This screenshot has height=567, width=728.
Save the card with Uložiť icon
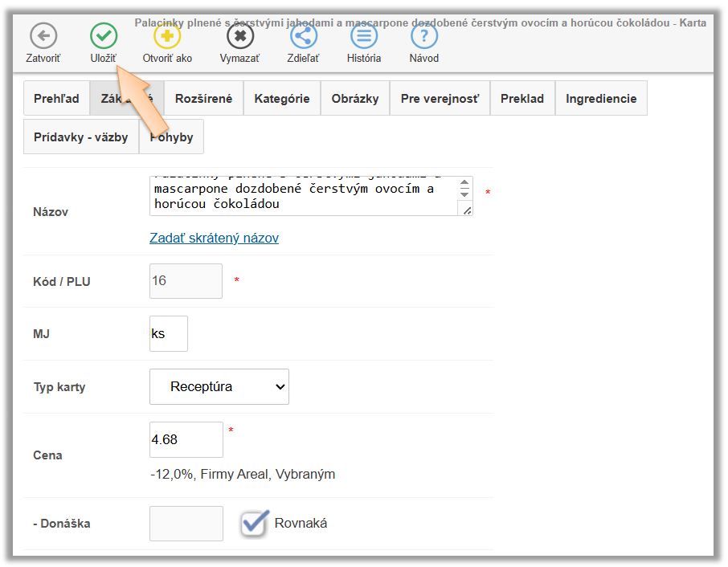[103, 36]
